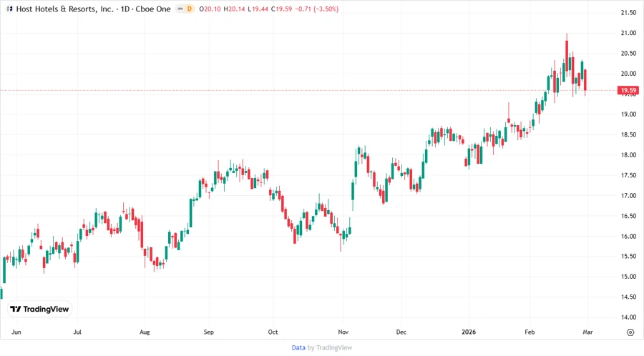Click the 15.50 price axis label
Screen dimensions: 644x356
coord(628,257)
